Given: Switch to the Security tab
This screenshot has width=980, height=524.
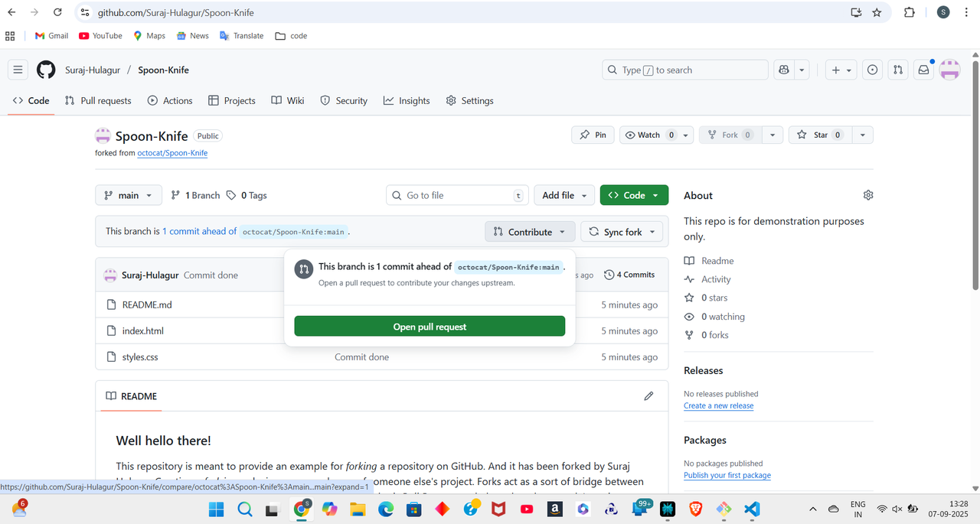Looking at the screenshot, I should [344, 100].
